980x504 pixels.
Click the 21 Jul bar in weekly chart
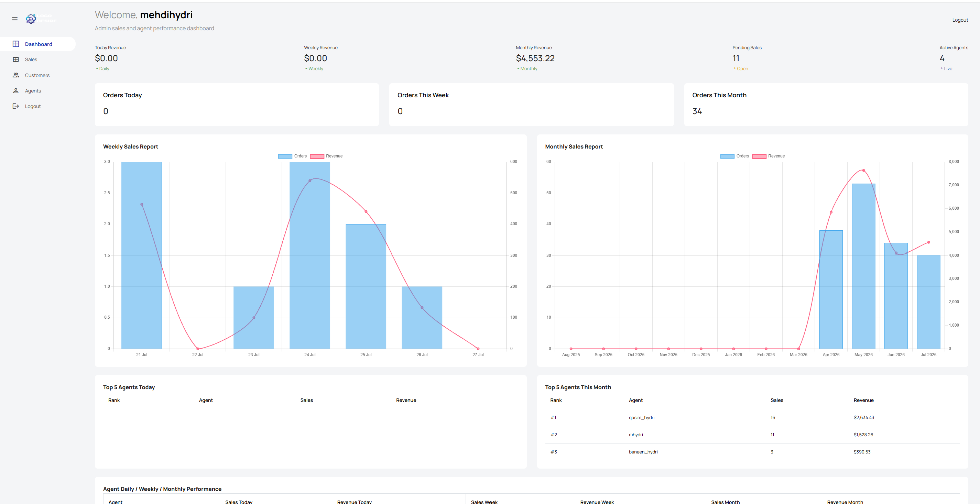[x=142, y=255]
